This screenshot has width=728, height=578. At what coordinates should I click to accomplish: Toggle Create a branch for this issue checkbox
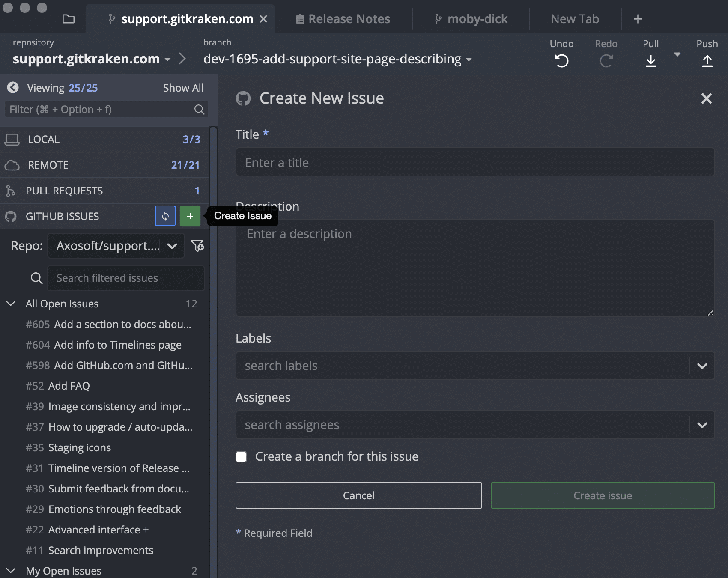241,457
